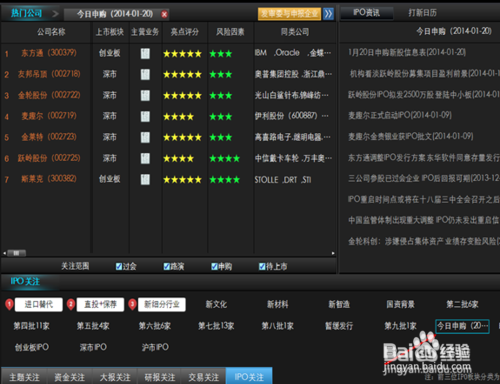Open news 1月20日申购新股信息表
This screenshot has width=500, height=384.
coord(407,52)
